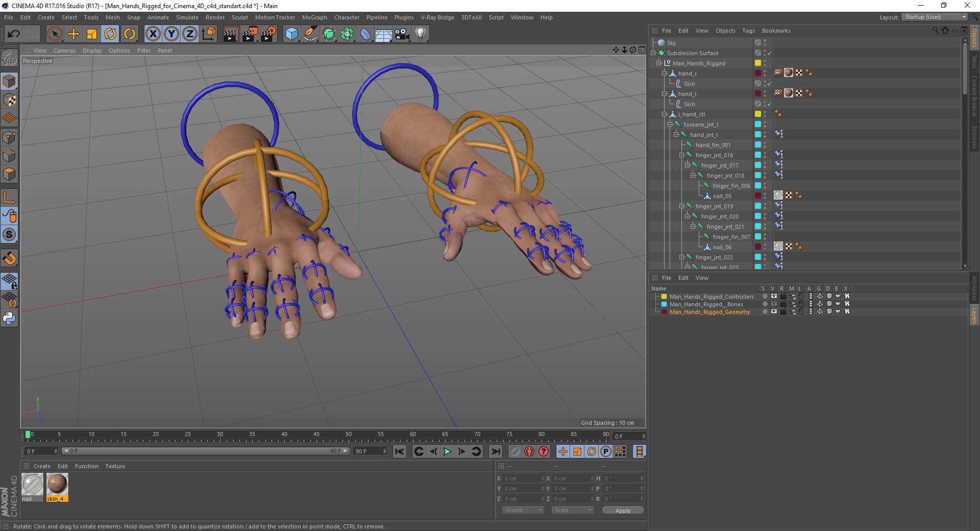980x531 pixels.
Task: Open the Spline Pen tool
Action: coord(310,34)
